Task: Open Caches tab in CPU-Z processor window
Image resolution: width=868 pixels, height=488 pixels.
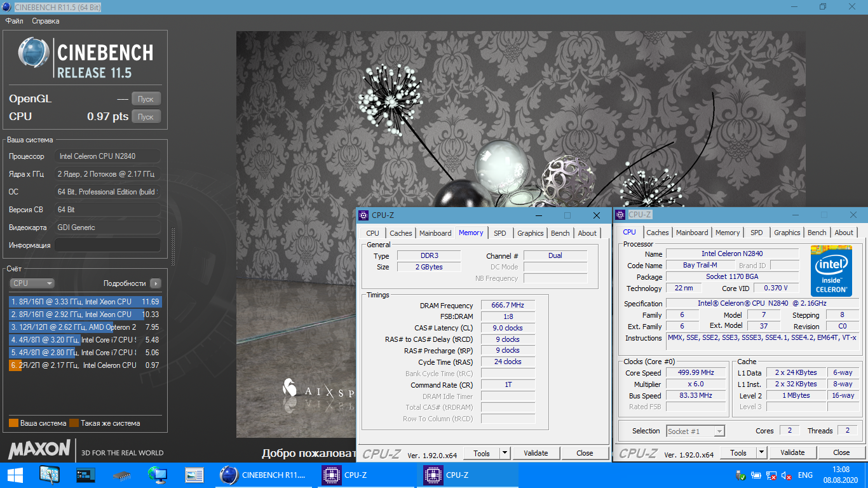Action: click(658, 233)
